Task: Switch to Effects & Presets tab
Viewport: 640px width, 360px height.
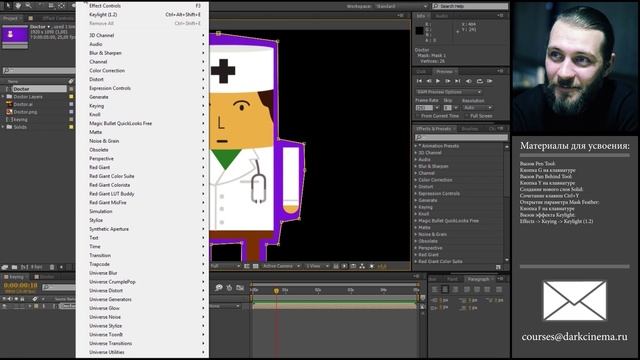Action: (433, 129)
